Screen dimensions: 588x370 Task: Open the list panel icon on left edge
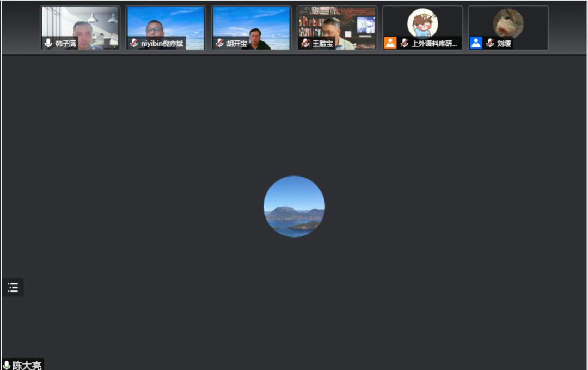pos(13,288)
